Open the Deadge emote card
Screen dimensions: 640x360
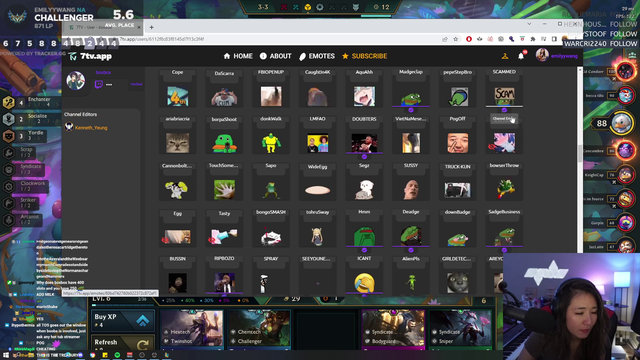click(411, 229)
